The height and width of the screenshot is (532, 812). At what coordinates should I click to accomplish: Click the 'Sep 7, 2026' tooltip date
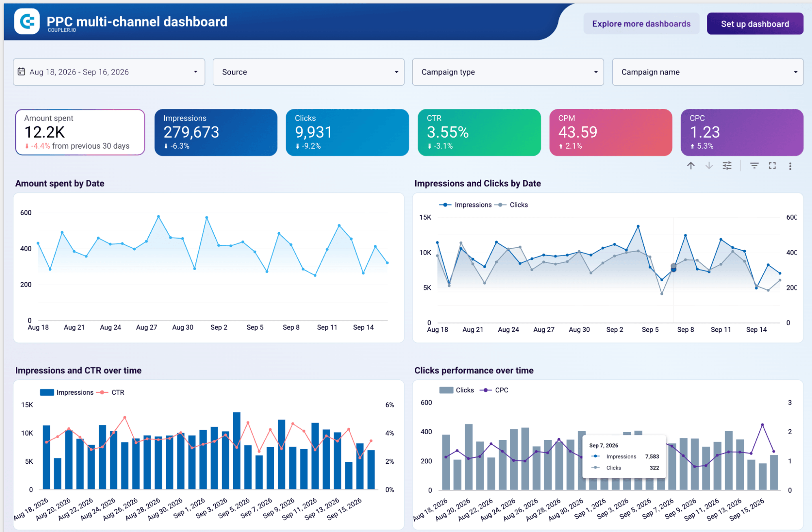[x=604, y=445]
